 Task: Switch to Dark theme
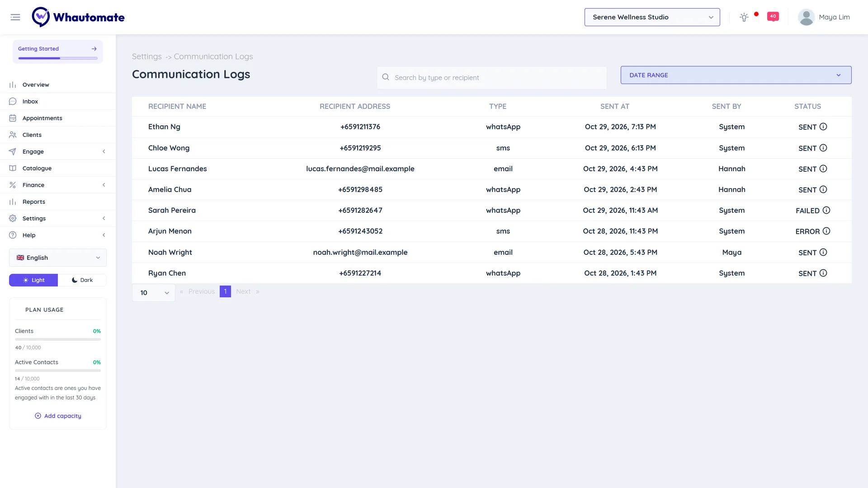click(x=82, y=280)
